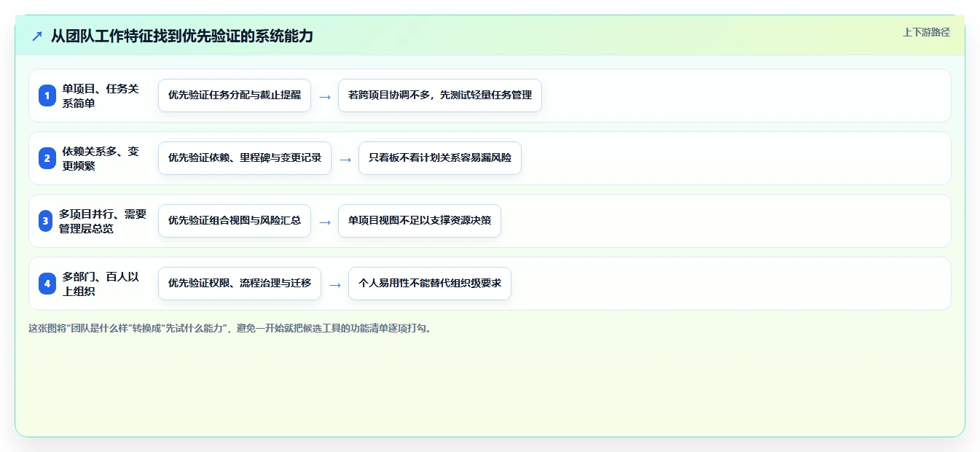This screenshot has width=980, height=452.
Task: Click the number 4 badge
Action: pyautogui.click(x=47, y=284)
